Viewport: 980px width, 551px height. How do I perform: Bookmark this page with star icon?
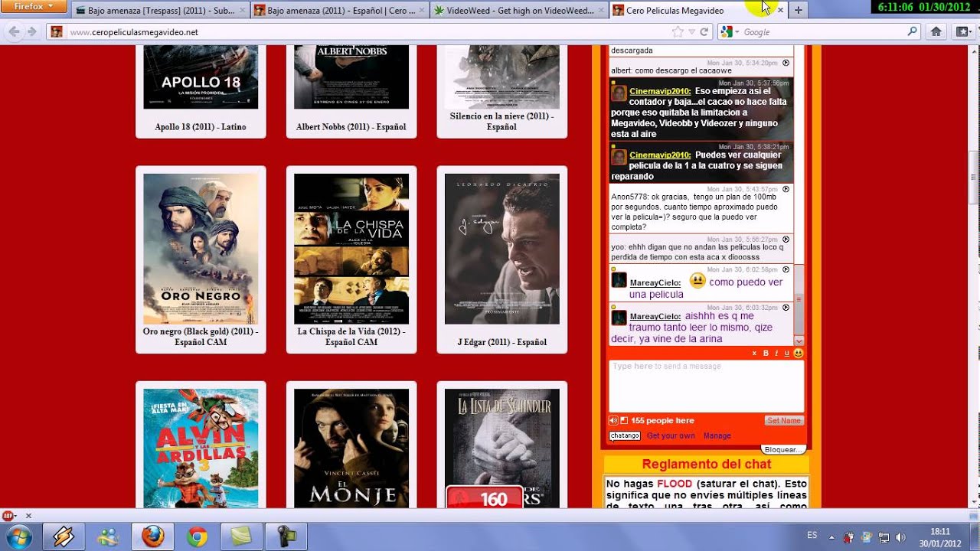pyautogui.click(x=678, y=32)
